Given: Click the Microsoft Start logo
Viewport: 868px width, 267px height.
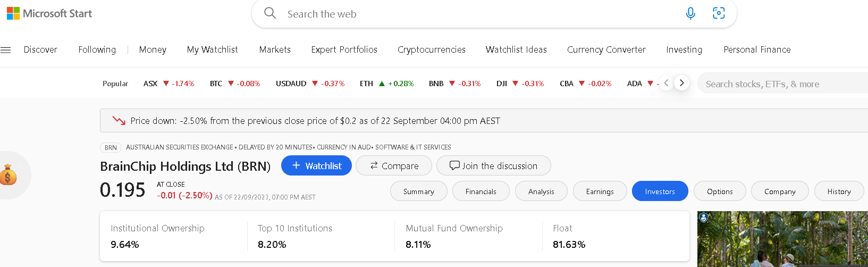Looking at the screenshot, I should (x=49, y=13).
